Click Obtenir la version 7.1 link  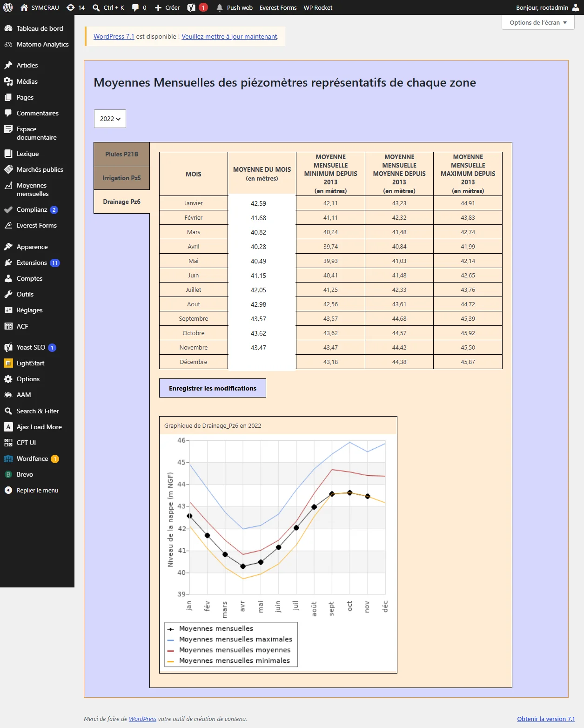(546, 719)
